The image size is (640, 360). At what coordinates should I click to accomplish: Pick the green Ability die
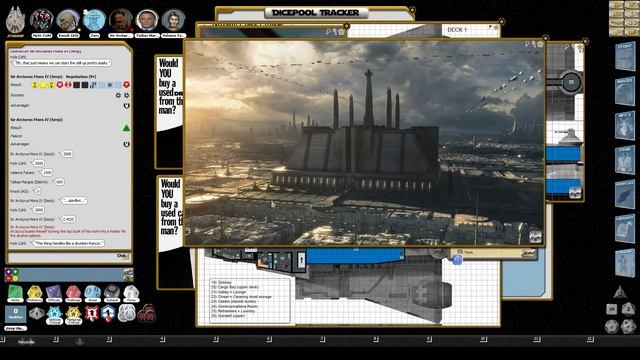[16, 293]
